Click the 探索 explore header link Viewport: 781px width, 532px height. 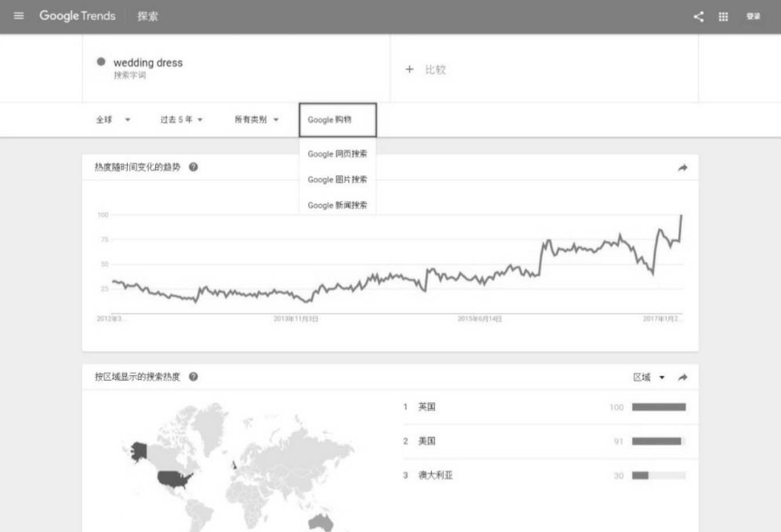(x=147, y=17)
